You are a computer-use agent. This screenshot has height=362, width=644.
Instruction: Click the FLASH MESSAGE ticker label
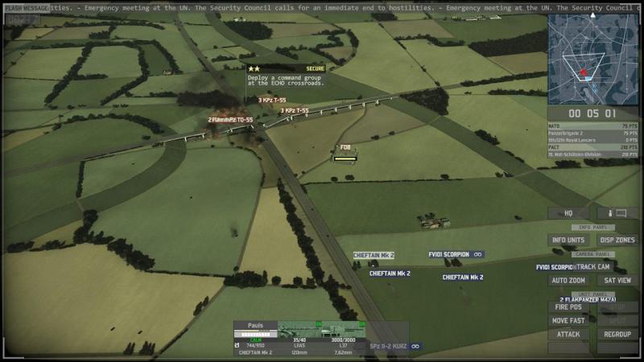click(27, 8)
